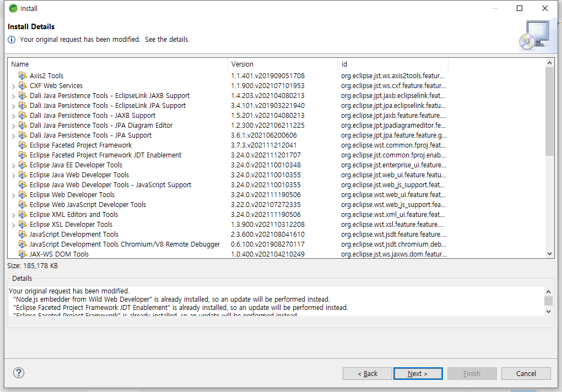
Task: Click the Java Web Developer JavaScript Support icon
Action: [23, 185]
